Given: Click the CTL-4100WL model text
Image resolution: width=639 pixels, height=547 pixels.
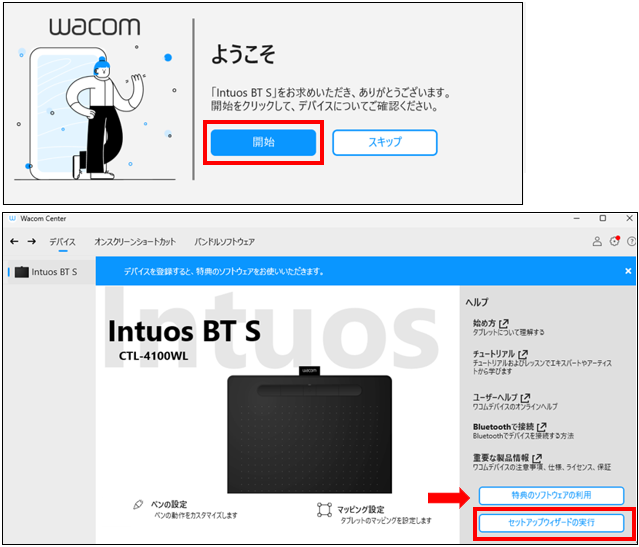Looking at the screenshot, I should click(x=154, y=356).
